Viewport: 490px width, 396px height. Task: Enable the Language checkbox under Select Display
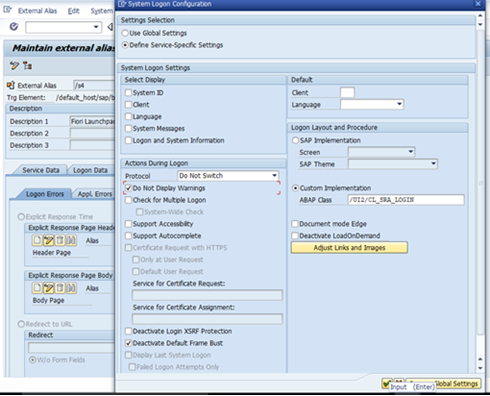tap(128, 116)
